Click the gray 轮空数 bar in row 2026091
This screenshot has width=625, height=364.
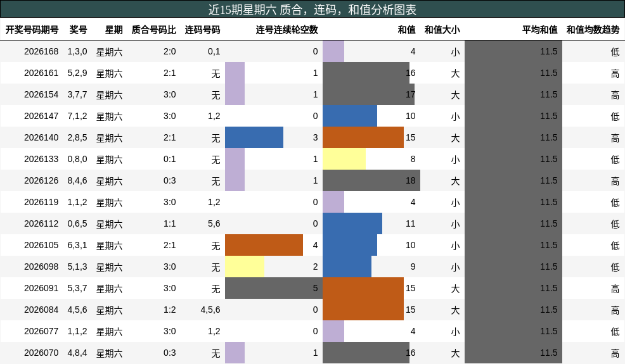(x=273, y=288)
